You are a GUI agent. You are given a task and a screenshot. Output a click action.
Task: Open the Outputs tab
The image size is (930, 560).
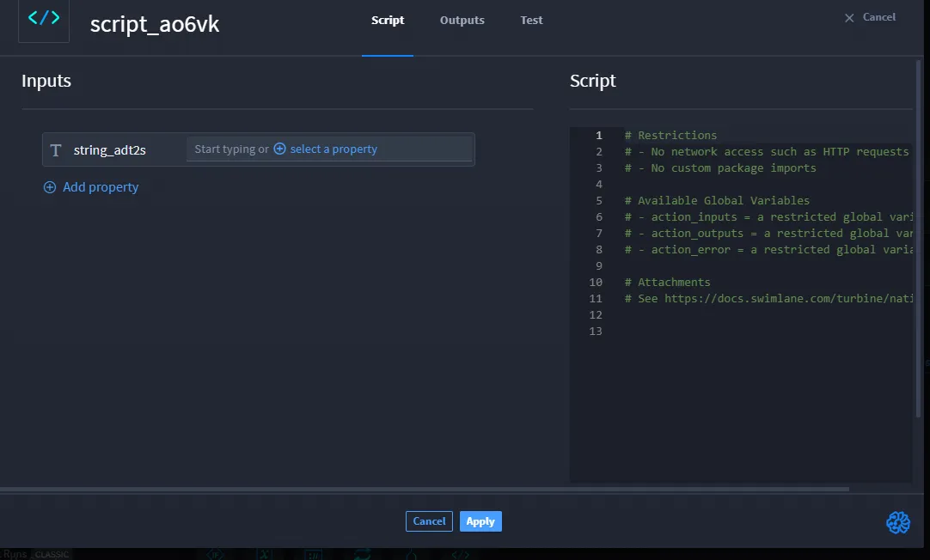pos(462,20)
